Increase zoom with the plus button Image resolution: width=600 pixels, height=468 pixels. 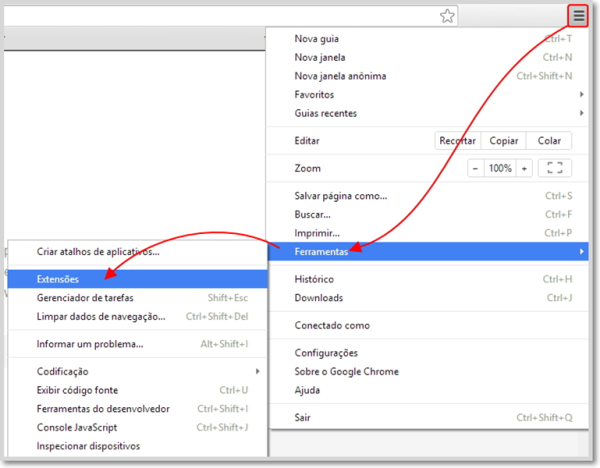(x=524, y=168)
